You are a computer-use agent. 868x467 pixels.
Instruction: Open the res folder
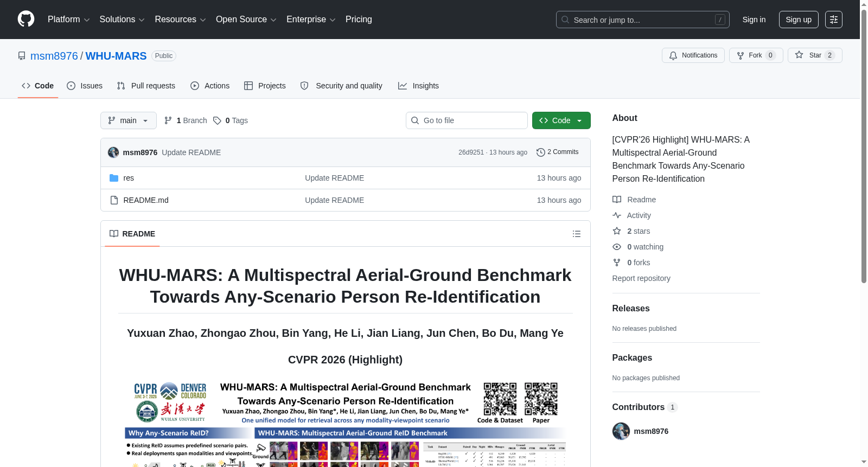coord(129,178)
